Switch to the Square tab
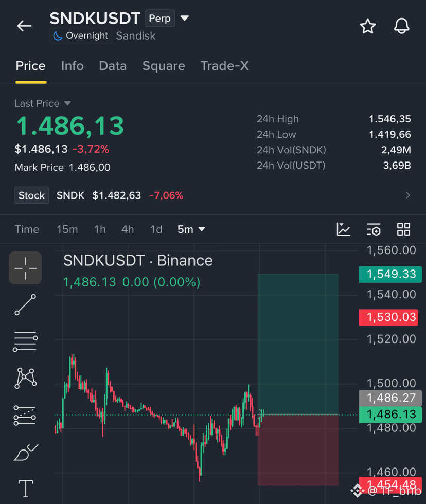The height and width of the screenshot is (504, 426). 164,66
